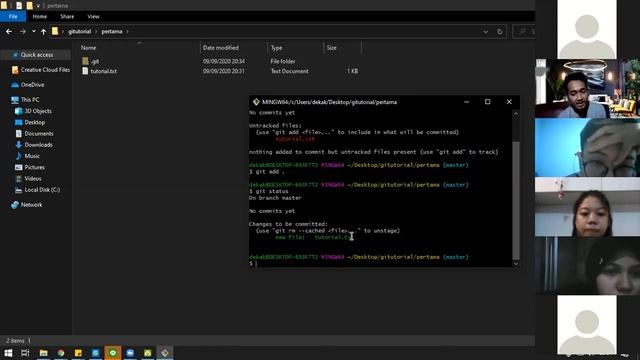Open the View ribbon tab
640x360 pixels.
(x=93, y=16)
